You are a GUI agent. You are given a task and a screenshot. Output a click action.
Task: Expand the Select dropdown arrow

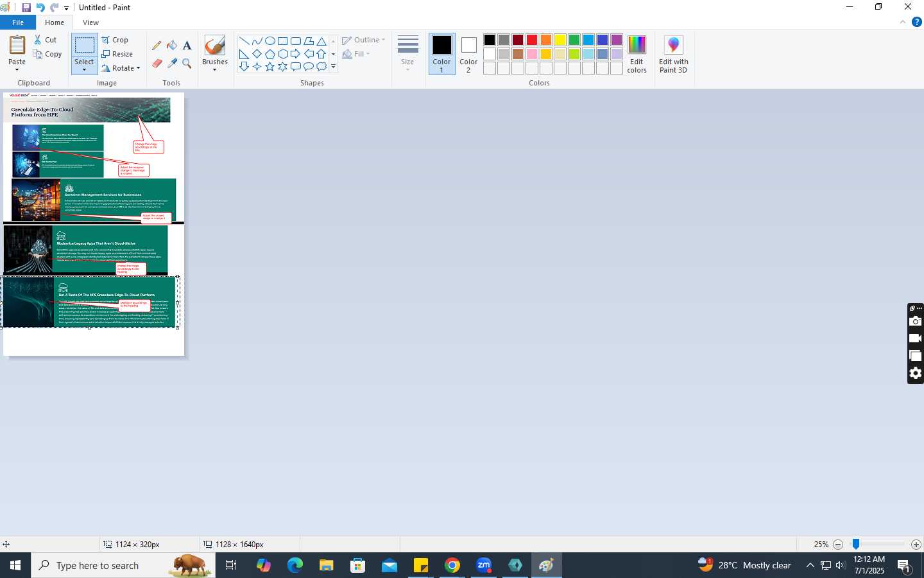pyautogui.click(x=84, y=69)
